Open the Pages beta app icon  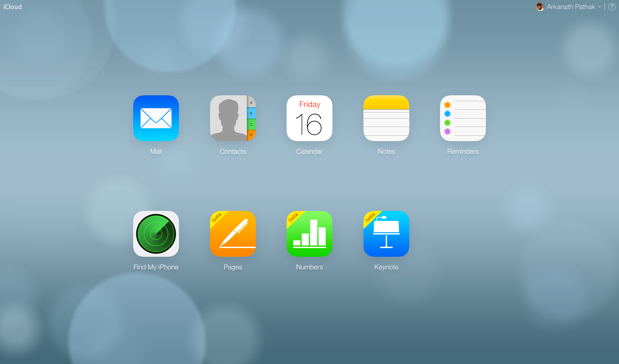233,234
